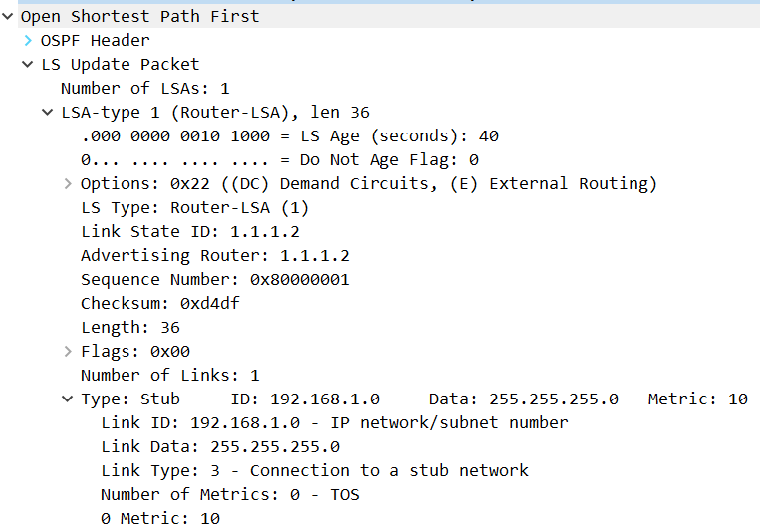Viewport: 760px width, 532px height.
Task: Select the Do Not Age Flag row
Action: pyautogui.click(x=280, y=160)
